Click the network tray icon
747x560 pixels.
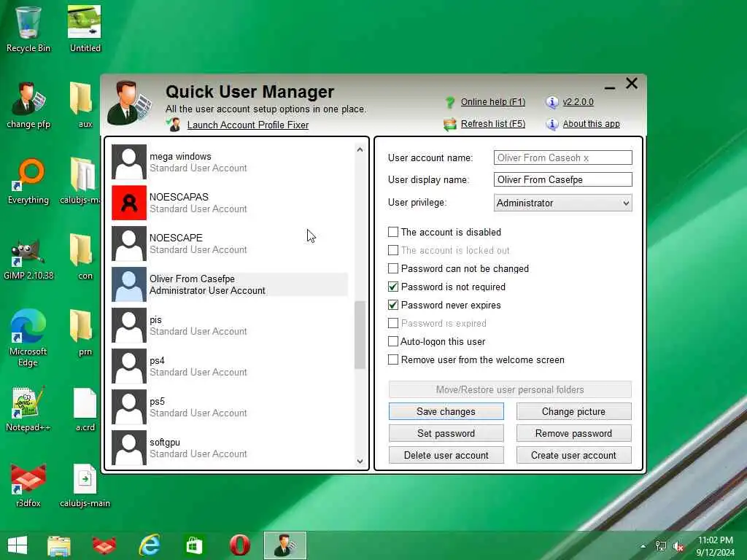tap(661, 546)
